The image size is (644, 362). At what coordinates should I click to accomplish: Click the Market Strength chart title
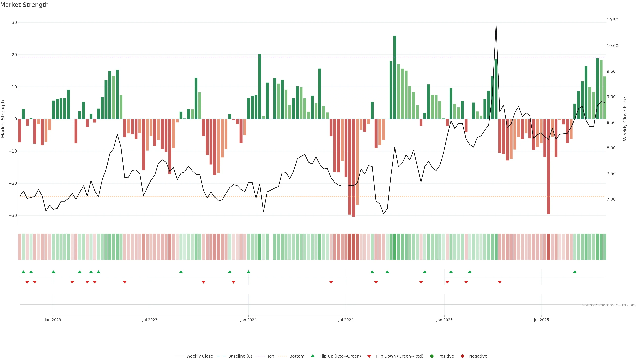24,5
